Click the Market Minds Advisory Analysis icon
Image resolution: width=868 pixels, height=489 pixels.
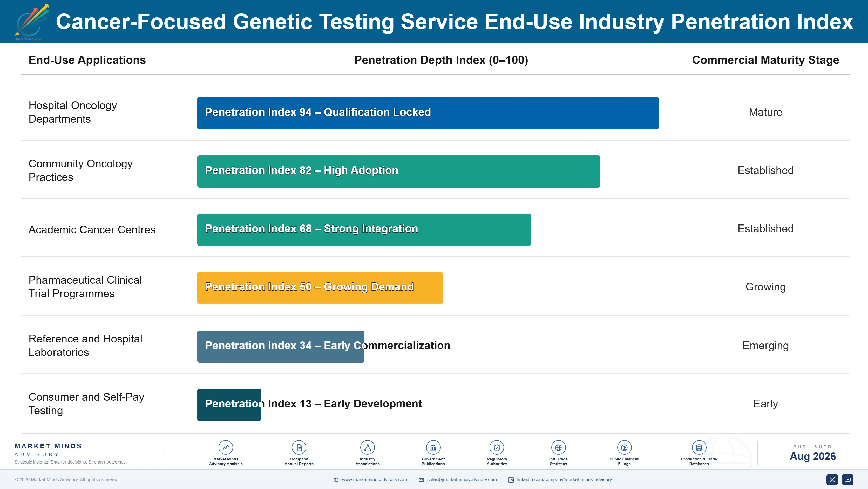click(x=226, y=447)
